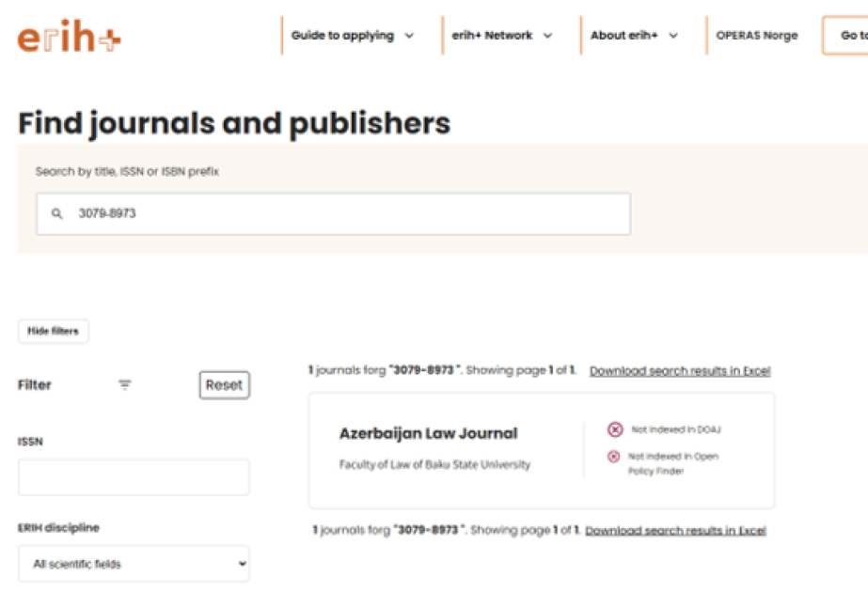Image resolution: width=868 pixels, height=592 pixels.
Task: Click the ISSN filter input field
Action: click(134, 477)
